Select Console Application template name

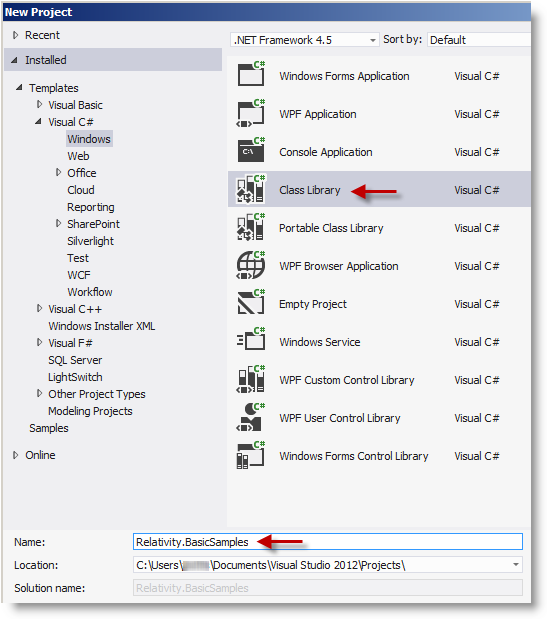click(x=326, y=152)
